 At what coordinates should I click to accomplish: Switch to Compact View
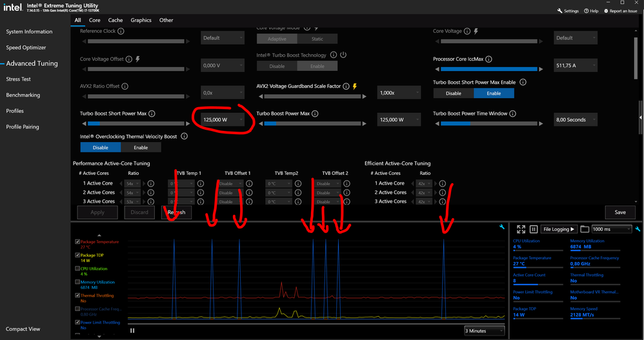coord(23,329)
